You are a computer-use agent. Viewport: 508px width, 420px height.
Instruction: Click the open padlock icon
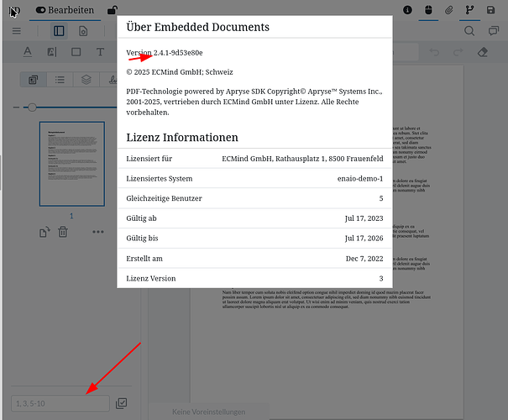tap(112, 9)
